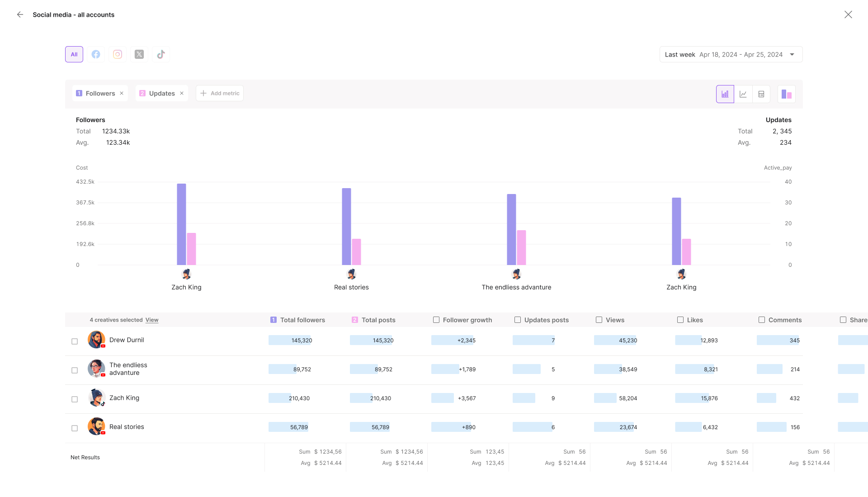Image resolution: width=868 pixels, height=497 pixels.
Task: Enable the Follower growth column checkbox
Action: (436, 320)
